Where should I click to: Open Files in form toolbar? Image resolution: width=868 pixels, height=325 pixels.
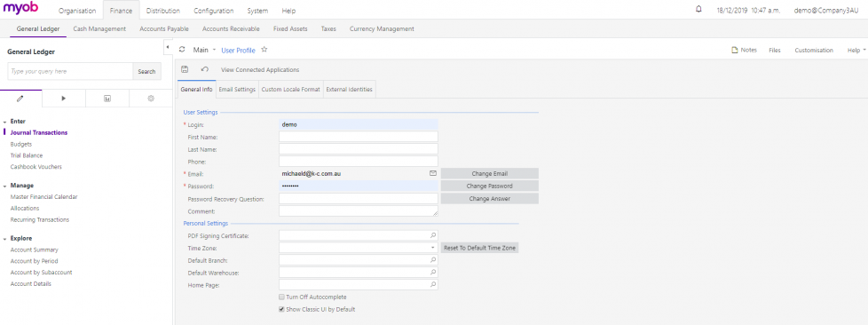click(775, 50)
